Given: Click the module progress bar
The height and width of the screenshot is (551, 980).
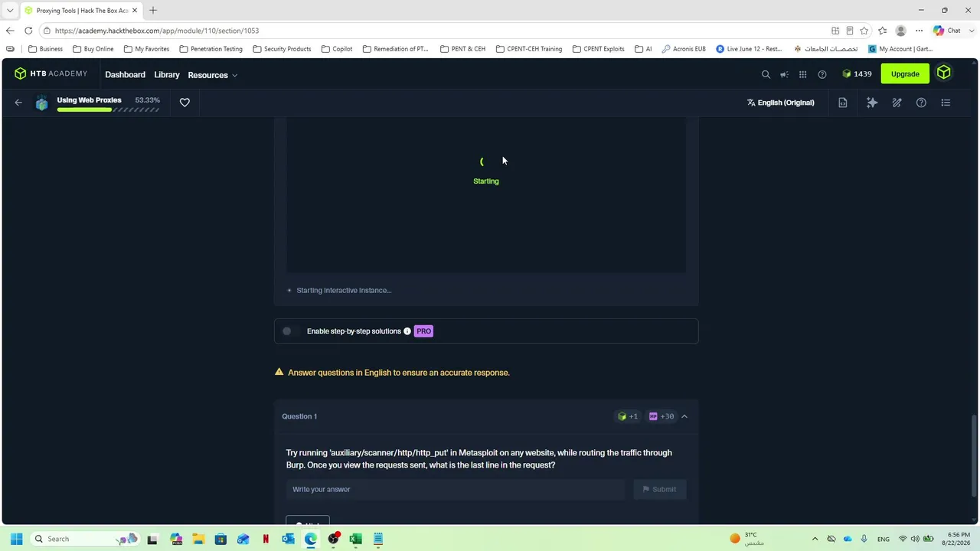Looking at the screenshot, I should 108,110.
